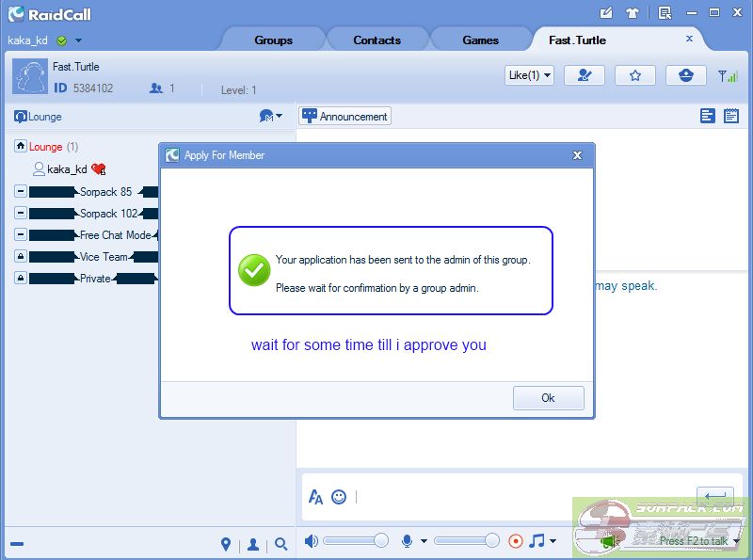Select the Vice Team channel name
Viewport: 753px width, 560px height.
pyautogui.click(x=104, y=256)
